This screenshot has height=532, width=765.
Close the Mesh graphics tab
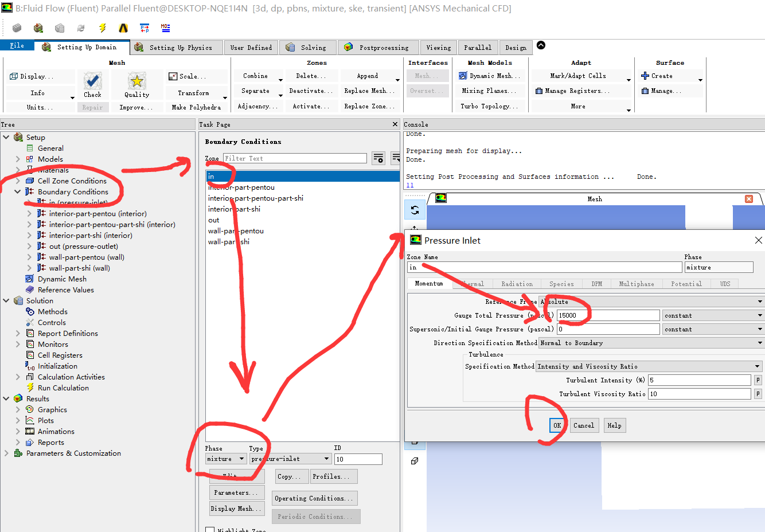[749, 199]
